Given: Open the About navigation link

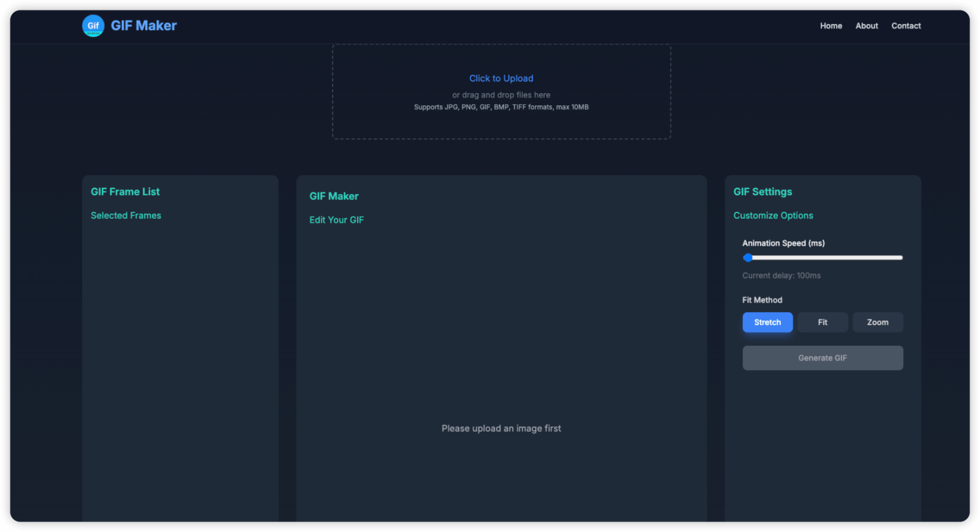Looking at the screenshot, I should click(x=867, y=26).
